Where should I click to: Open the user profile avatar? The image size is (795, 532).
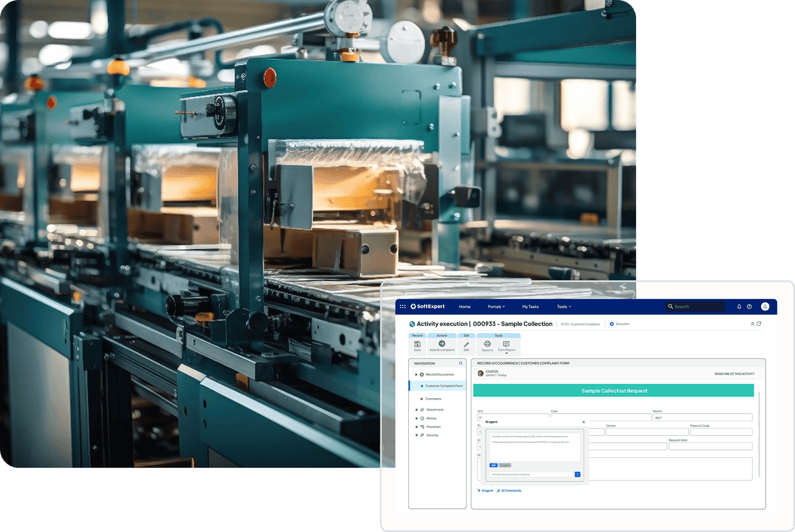[765, 307]
